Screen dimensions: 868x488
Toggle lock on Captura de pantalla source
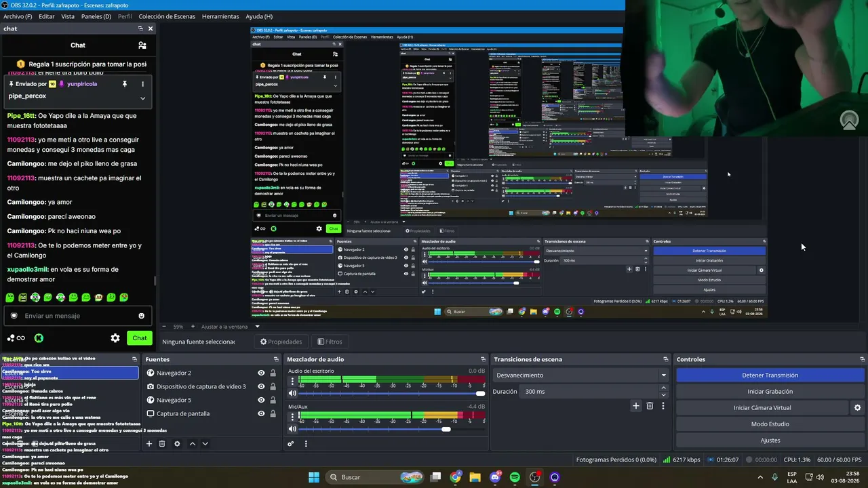pyautogui.click(x=273, y=413)
